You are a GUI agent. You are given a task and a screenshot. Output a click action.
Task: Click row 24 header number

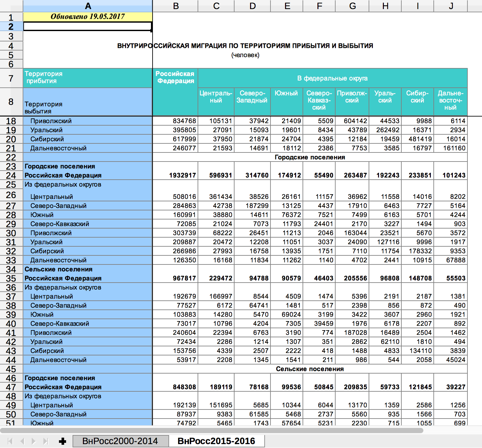tap(11, 175)
